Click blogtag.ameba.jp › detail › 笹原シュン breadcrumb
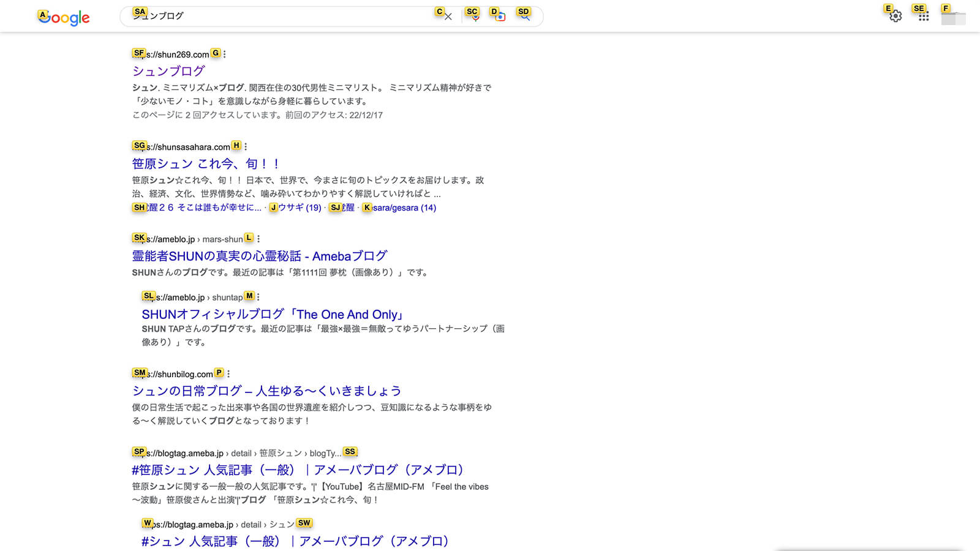 point(236,454)
